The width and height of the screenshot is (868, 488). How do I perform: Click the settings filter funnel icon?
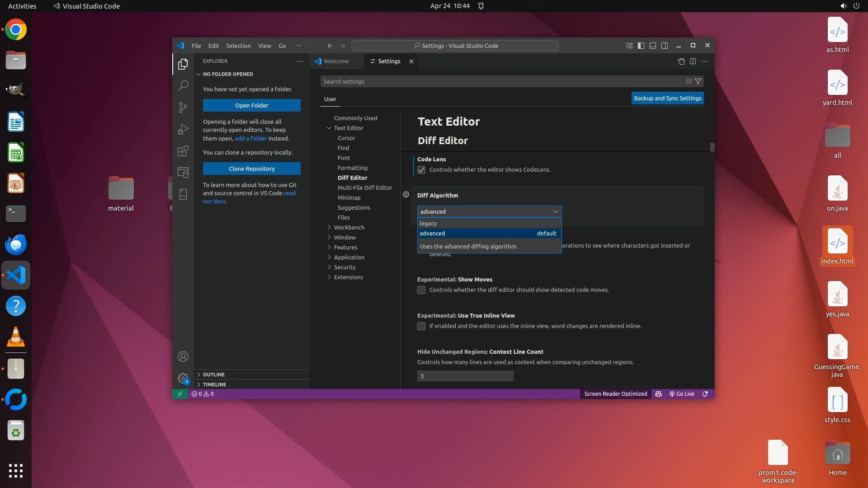point(698,81)
